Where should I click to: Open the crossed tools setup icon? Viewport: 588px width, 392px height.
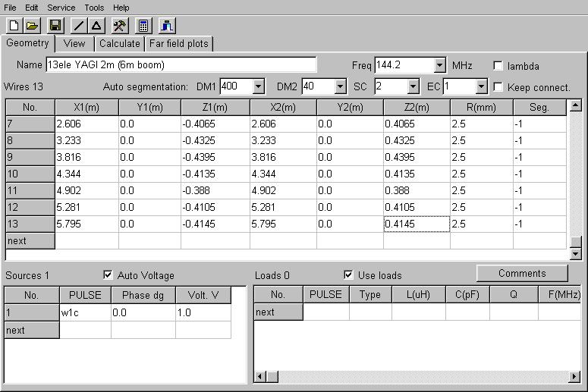pos(120,26)
